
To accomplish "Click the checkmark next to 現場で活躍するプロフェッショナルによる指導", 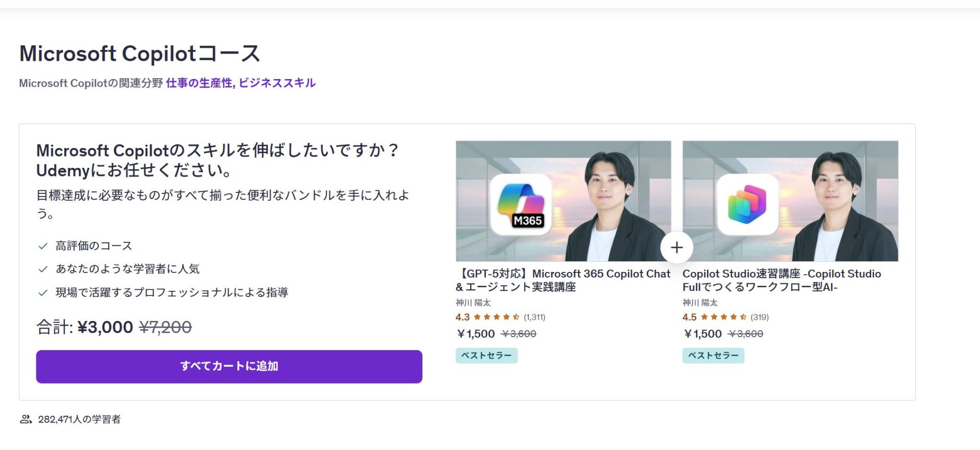I will tap(43, 292).
